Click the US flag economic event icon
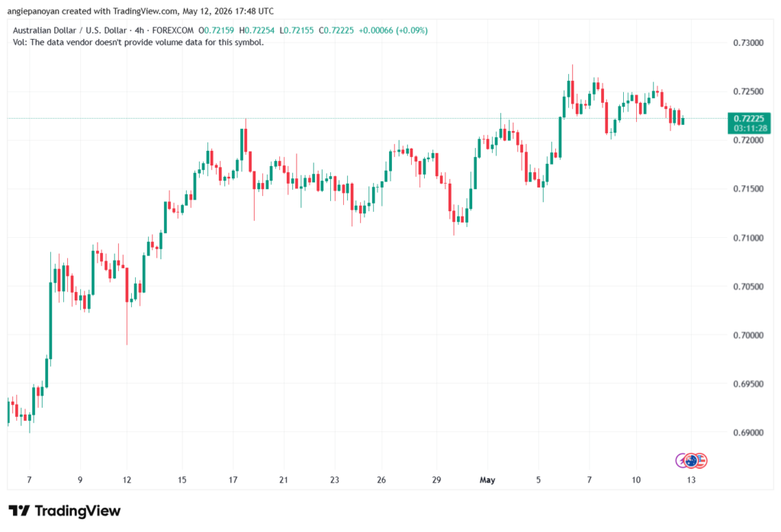The width and height of the screenshot is (781, 532). 702,460
